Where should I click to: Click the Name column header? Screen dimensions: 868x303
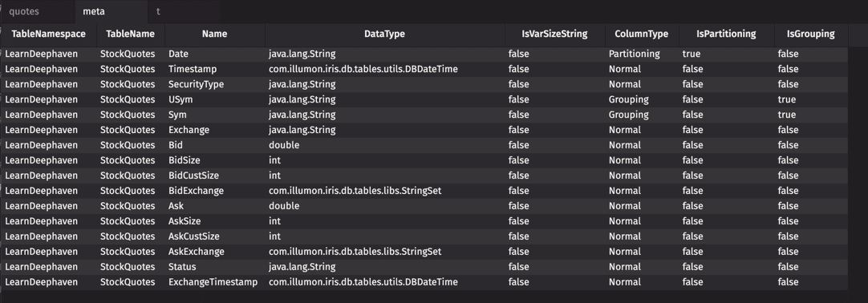pyautogui.click(x=214, y=34)
